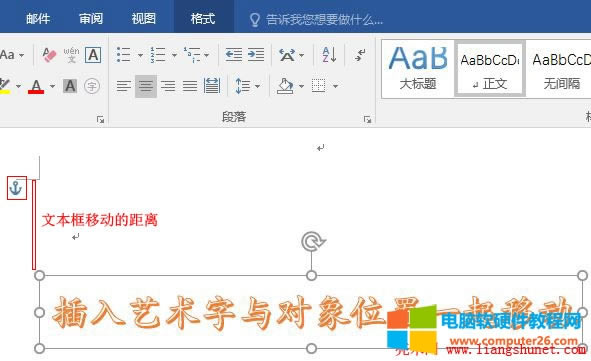Open the 段落 dialog launcher
Viewport: 591px width, 361px height.
click(367, 120)
